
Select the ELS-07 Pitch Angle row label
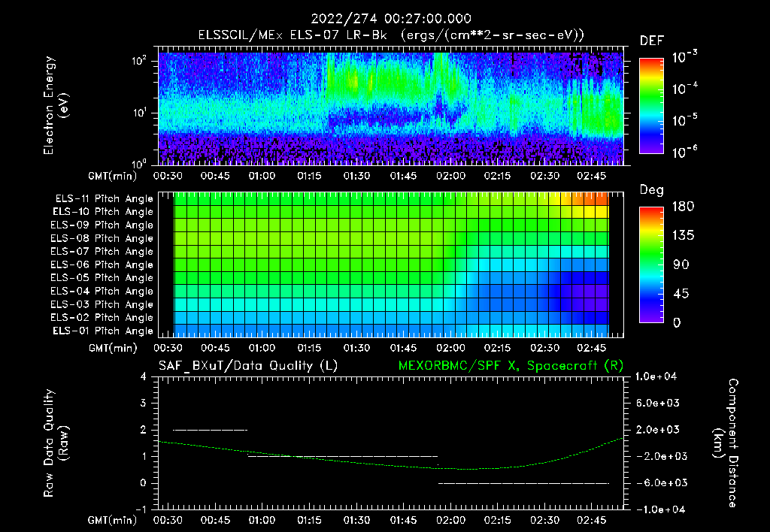(102, 251)
